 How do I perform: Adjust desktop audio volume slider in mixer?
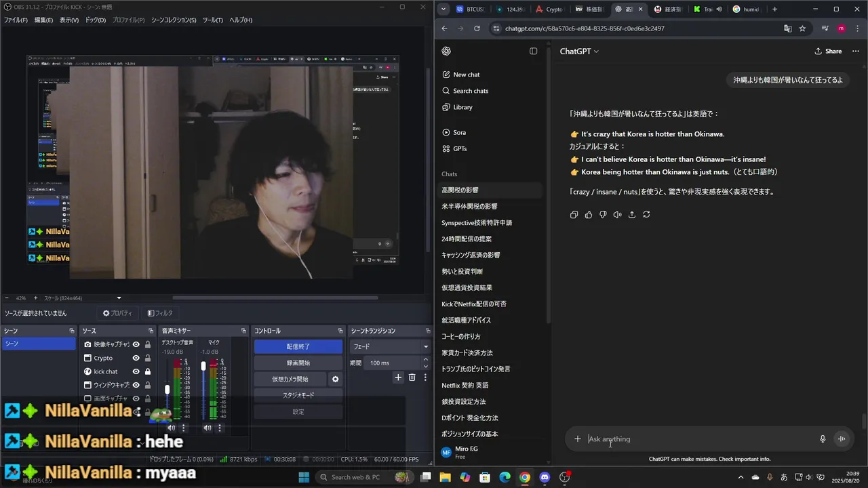[167, 389]
